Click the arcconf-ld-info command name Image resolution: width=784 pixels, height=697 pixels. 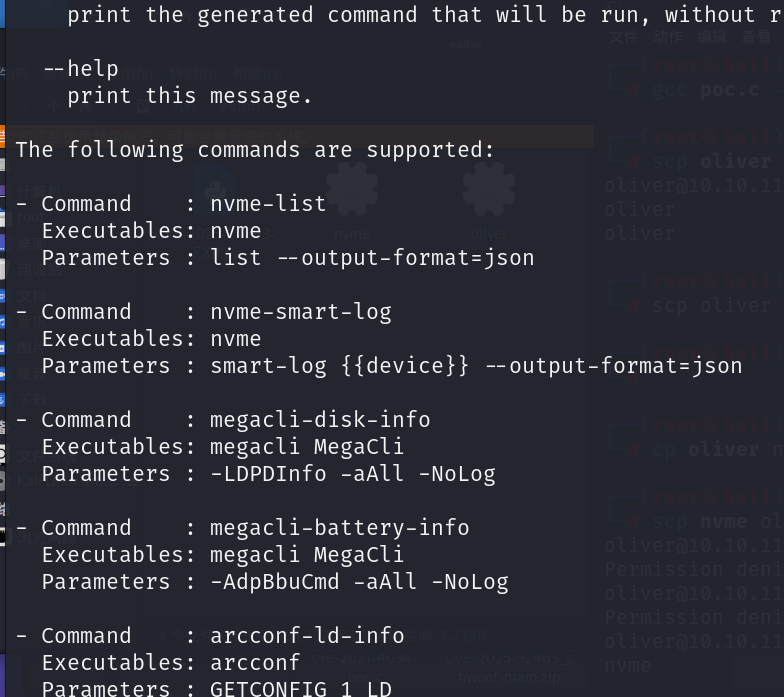click(307, 636)
